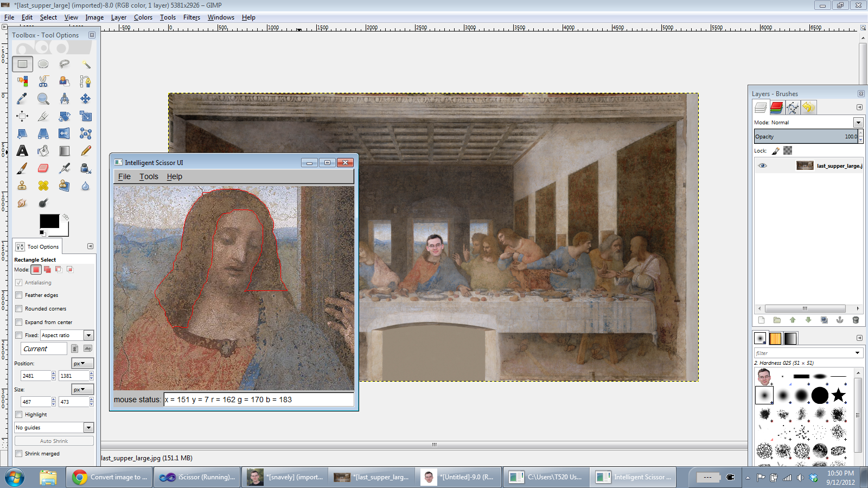Screen dimensions: 868x488
Task: Enable Expand from center checkbox
Action: (x=19, y=322)
